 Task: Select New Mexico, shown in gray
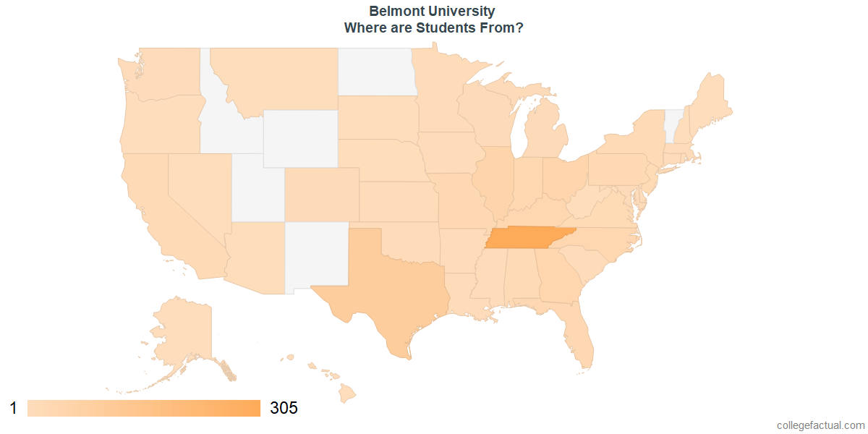click(316, 257)
